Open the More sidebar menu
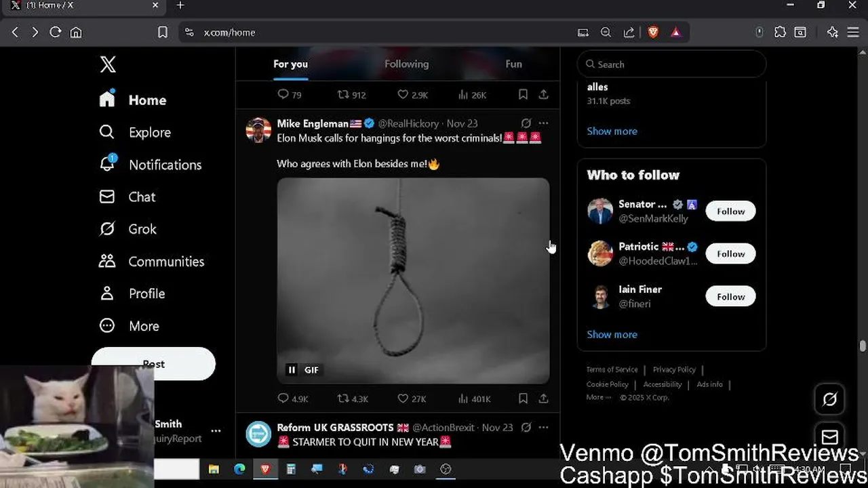Viewport: 868px width, 488px height. click(130, 326)
